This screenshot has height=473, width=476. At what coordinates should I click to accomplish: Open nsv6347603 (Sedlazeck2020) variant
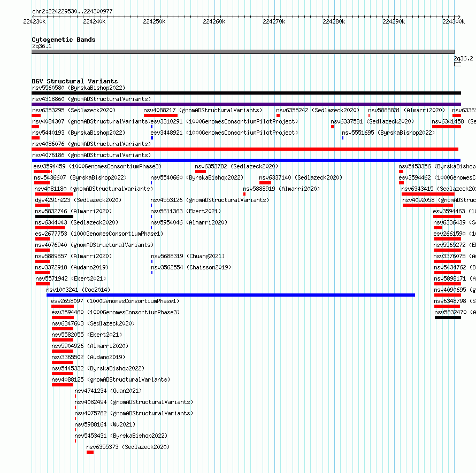coord(93,323)
